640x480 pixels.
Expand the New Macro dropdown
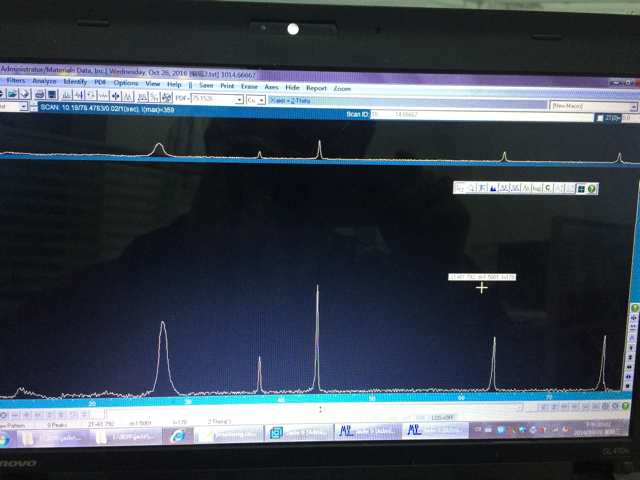(633, 107)
